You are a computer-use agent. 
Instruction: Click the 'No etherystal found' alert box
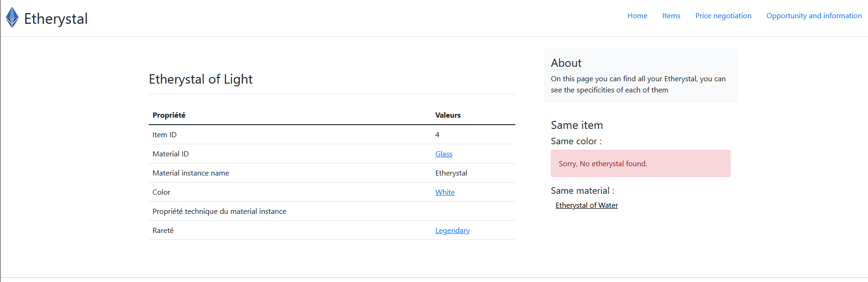[x=640, y=163]
